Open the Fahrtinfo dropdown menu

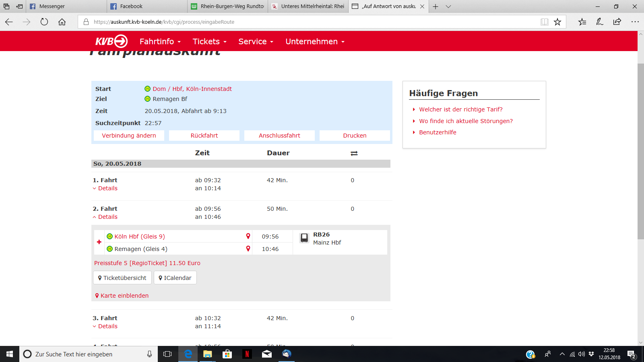point(160,41)
